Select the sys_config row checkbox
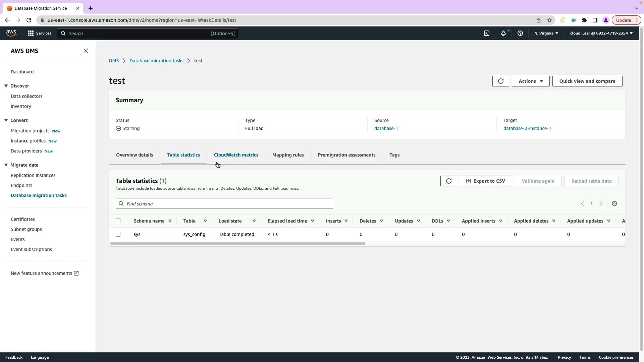Image resolution: width=644 pixels, height=362 pixels. [118, 234]
